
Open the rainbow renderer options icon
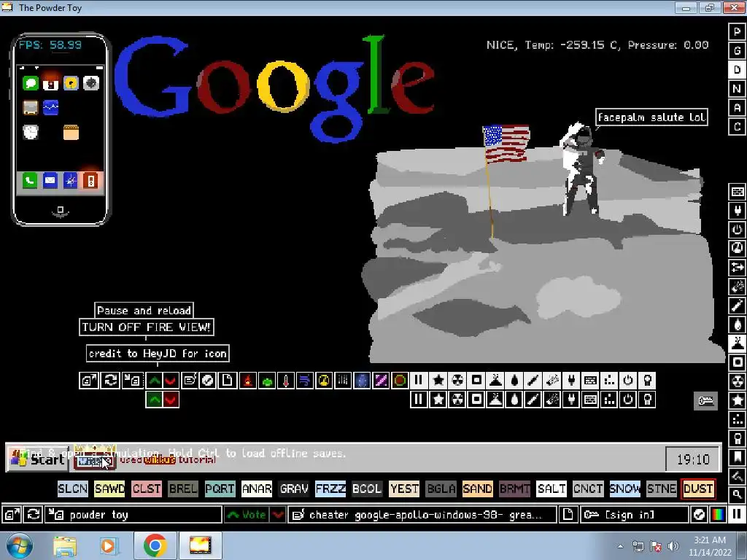coord(718,515)
